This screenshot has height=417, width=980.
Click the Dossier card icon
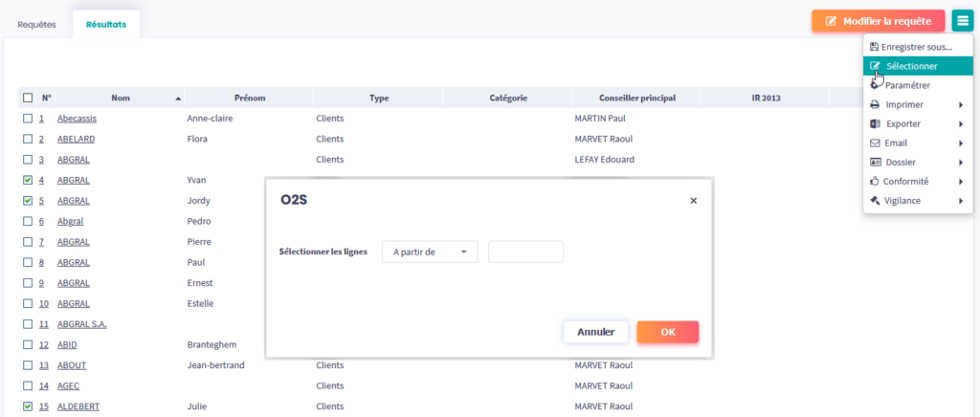(x=875, y=162)
